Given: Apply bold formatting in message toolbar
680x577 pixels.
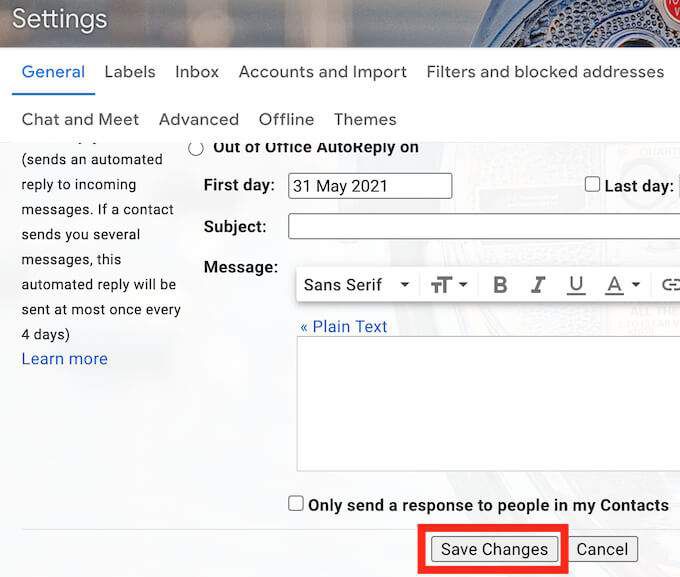Looking at the screenshot, I should pos(500,285).
